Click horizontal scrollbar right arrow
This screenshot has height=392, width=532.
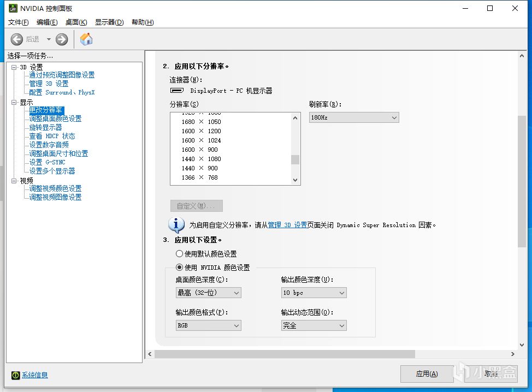513,354
